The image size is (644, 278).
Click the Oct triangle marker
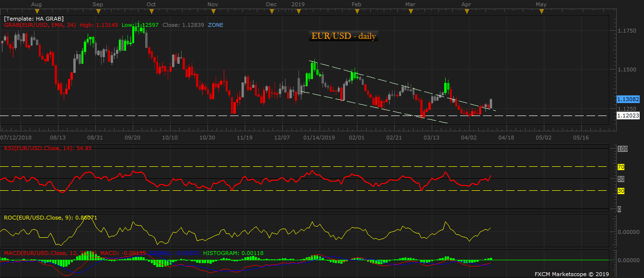point(151,12)
